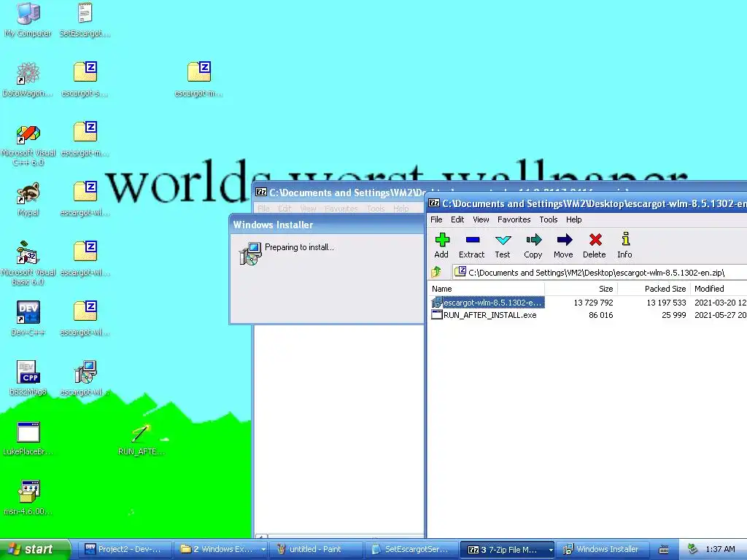Open the Start menu
Viewport: 747px width, 560px height.
pos(35,549)
